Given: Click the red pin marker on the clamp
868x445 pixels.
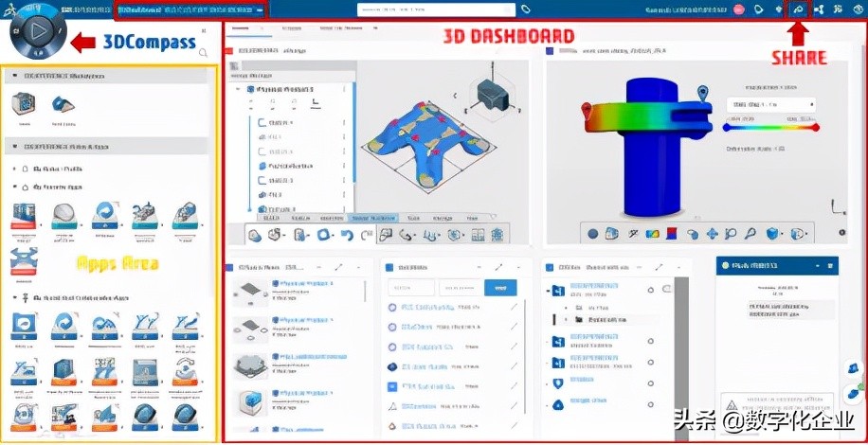Looking at the screenshot, I should coord(587,111).
